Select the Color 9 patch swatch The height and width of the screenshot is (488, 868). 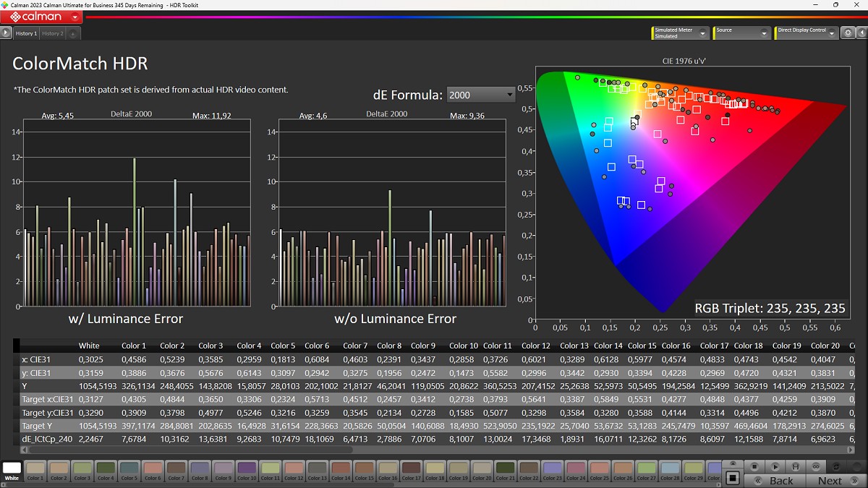(x=224, y=470)
